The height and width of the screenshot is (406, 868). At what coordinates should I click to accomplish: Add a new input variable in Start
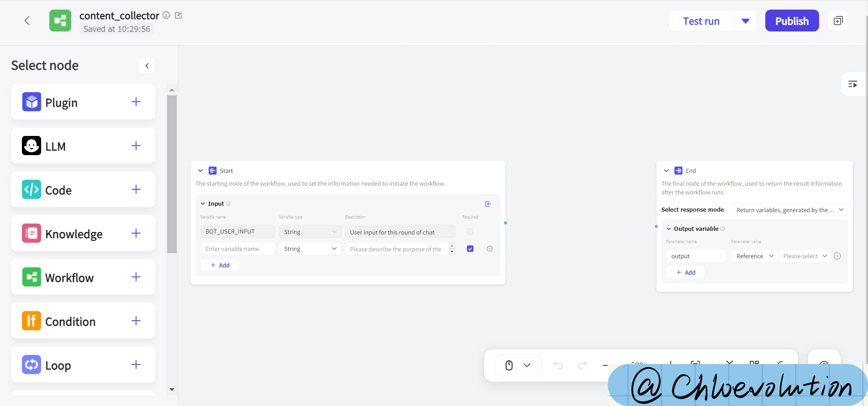220,265
